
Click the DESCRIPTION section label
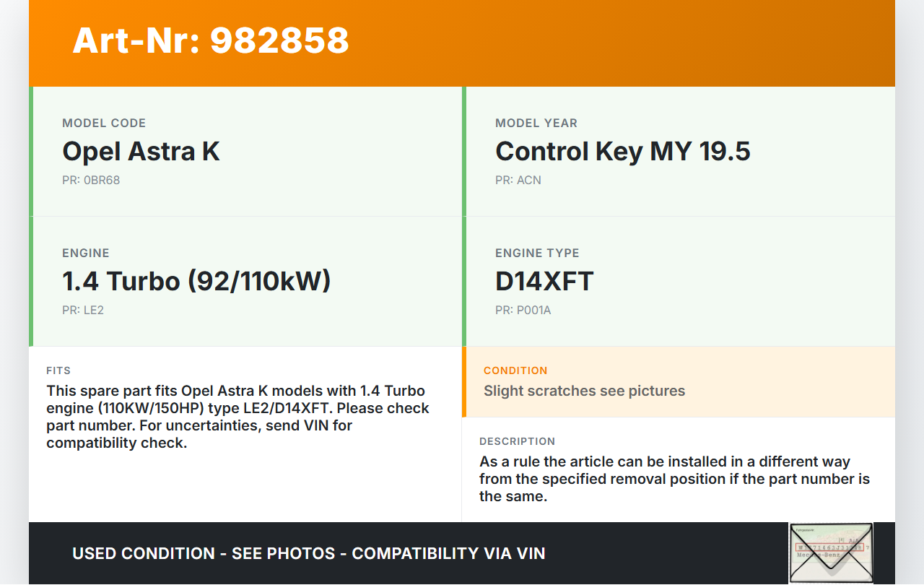point(517,441)
